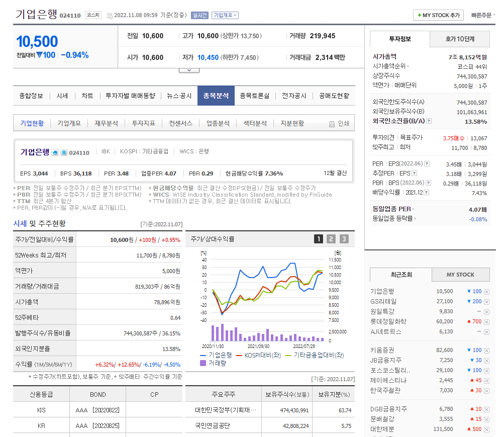Image resolution: width=504 pixels, height=437 pixels.
Task: Open the 시세 tab
Action: pos(62,96)
